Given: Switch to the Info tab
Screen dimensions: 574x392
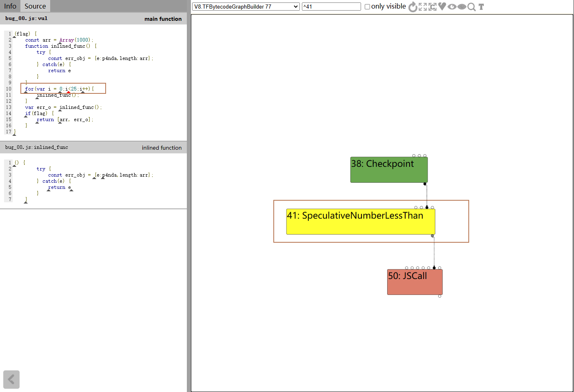Looking at the screenshot, I should pyautogui.click(x=10, y=6).
